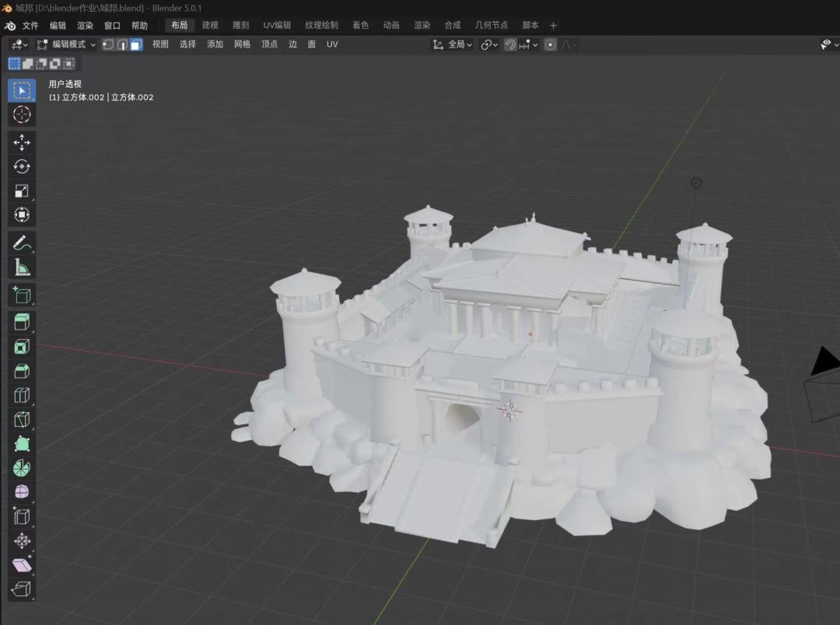The width and height of the screenshot is (840, 625).
Task: Select the Box Select tool
Action: coord(22,90)
